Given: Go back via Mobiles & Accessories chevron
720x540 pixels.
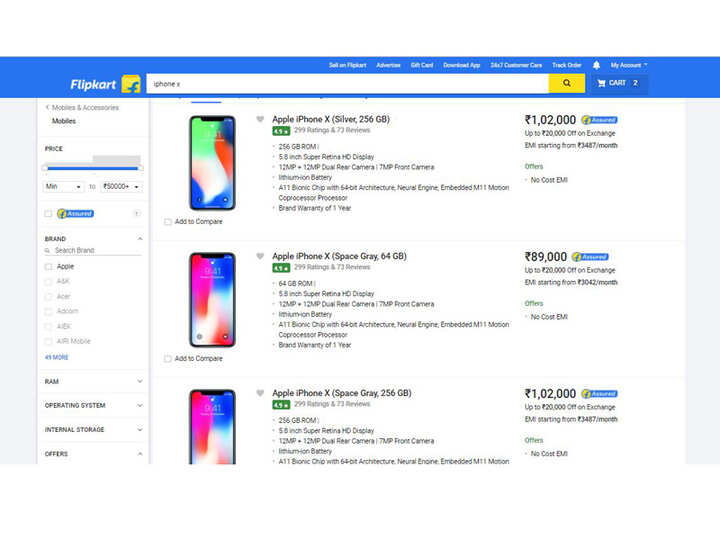Looking at the screenshot, I should [47, 107].
